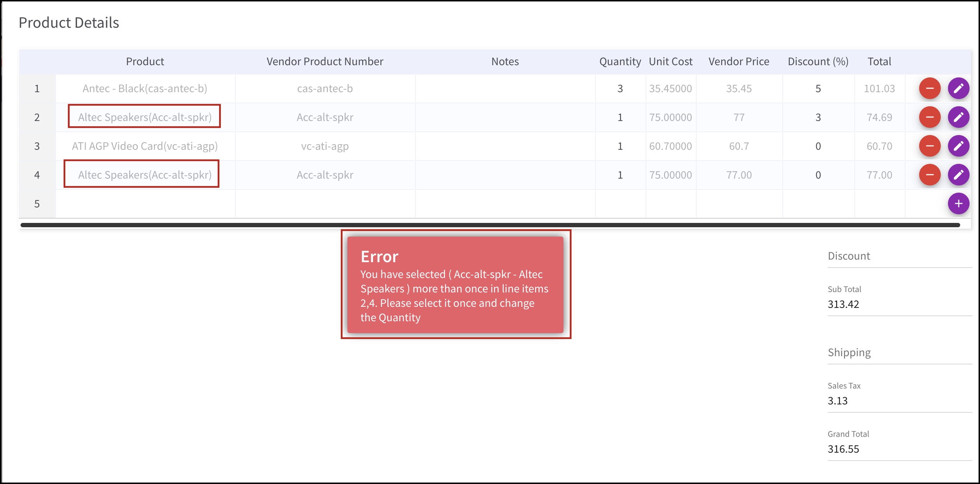The image size is (980, 484).
Task: Delete the ATI AGP Video Card row
Action: tap(929, 146)
